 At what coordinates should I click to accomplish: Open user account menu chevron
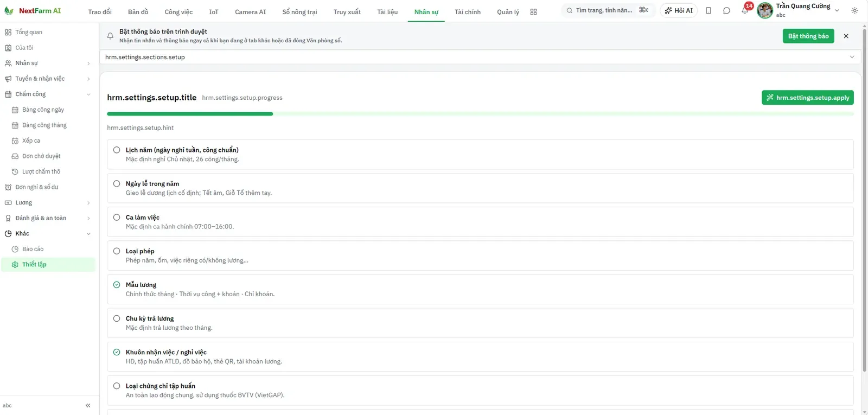(837, 10)
